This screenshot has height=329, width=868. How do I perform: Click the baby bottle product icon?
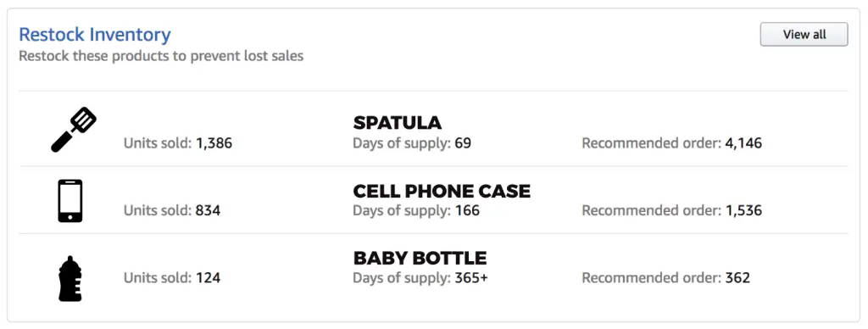pos(70,279)
